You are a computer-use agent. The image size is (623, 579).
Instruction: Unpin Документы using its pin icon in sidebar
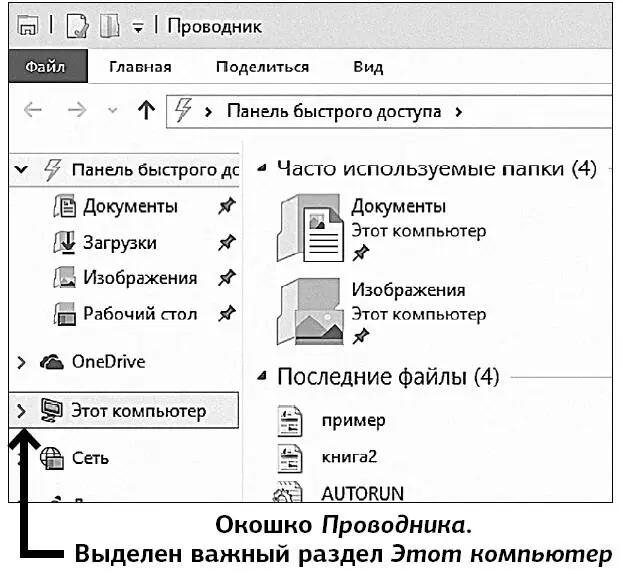[227, 206]
